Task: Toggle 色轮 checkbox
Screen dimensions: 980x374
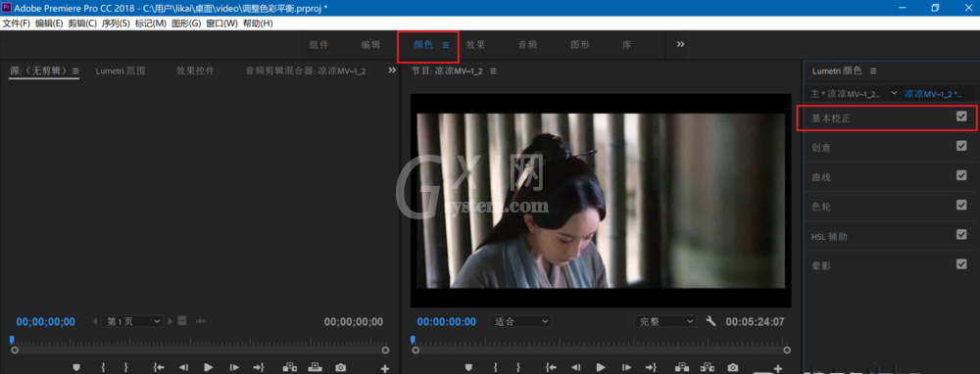Action: click(x=961, y=205)
